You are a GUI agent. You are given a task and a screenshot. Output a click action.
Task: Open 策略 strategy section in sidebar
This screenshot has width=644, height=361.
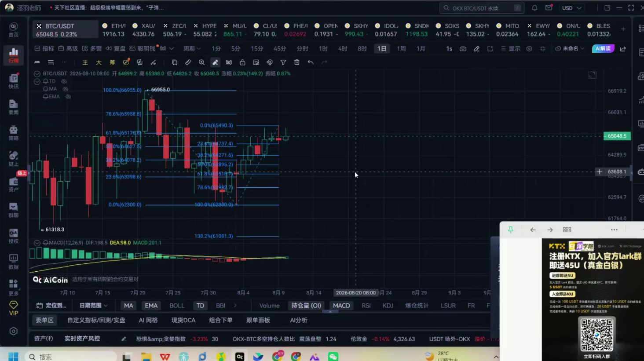(x=14, y=132)
